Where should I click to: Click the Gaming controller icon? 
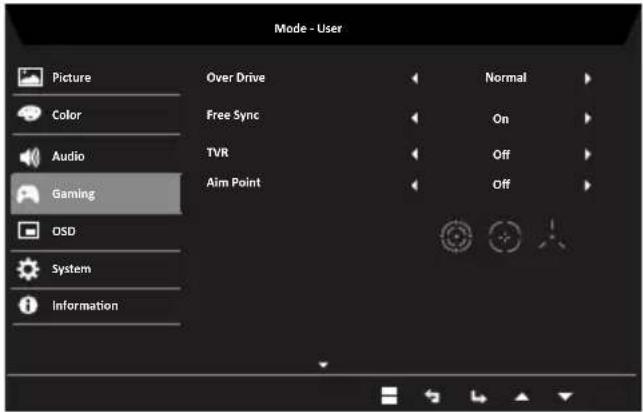[28, 194]
